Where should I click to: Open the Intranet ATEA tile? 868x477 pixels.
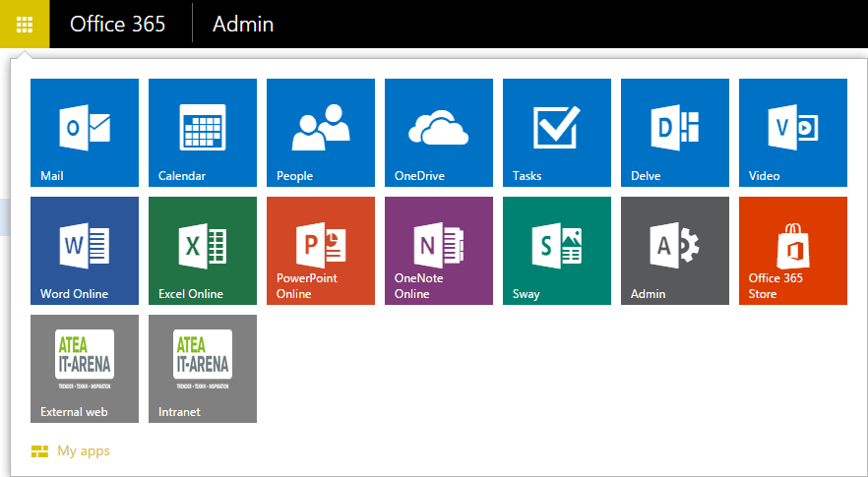click(203, 369)
